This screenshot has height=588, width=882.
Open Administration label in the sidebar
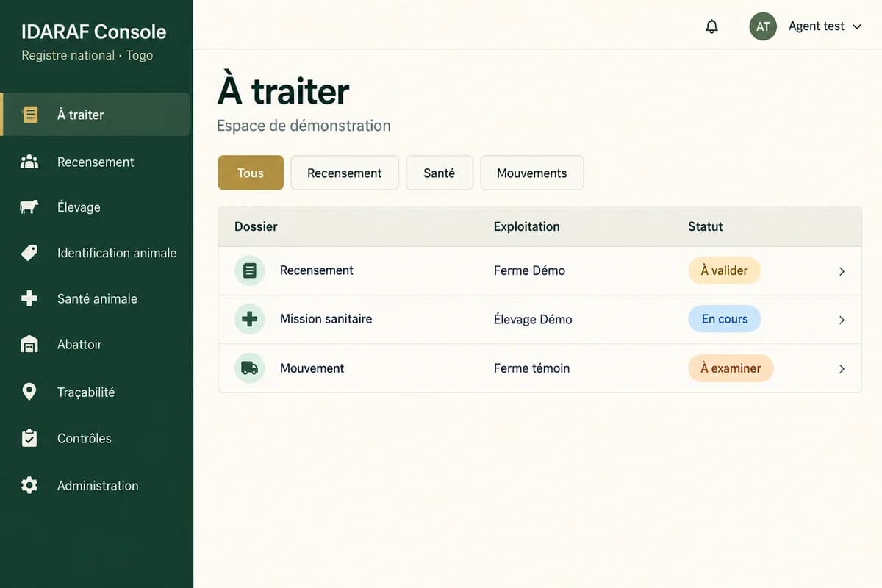(98, 485)
